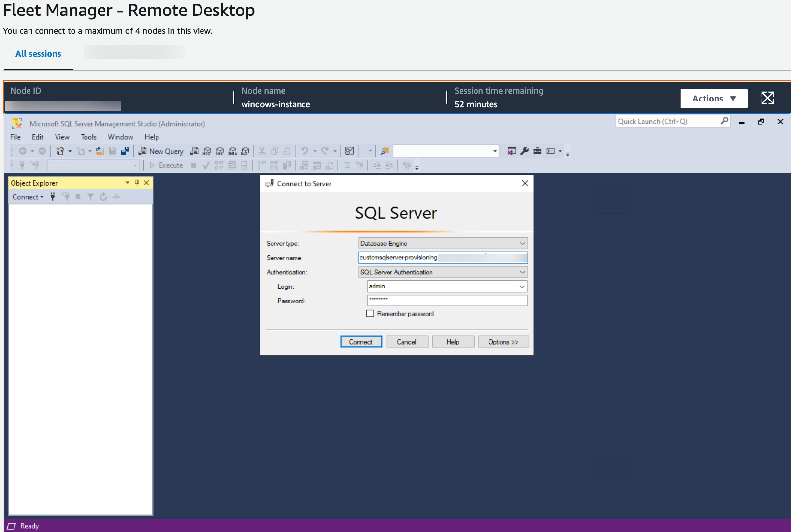This screenshot has height=532, width=791.
Task: Open the Toolbox briefcase icon
Action: (537, 151)
